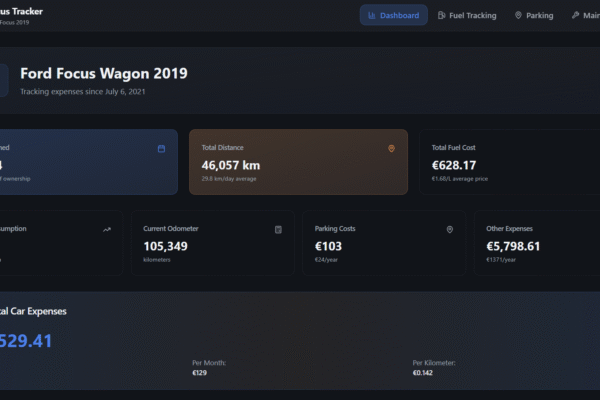
Task: Click the Per Month expense value
Action: click(199, 373)
